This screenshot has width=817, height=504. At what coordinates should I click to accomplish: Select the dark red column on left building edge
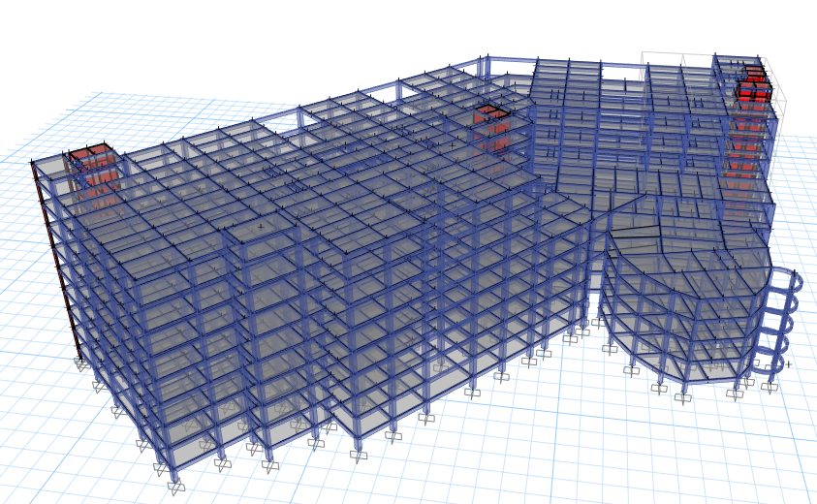tap(55, 260)
